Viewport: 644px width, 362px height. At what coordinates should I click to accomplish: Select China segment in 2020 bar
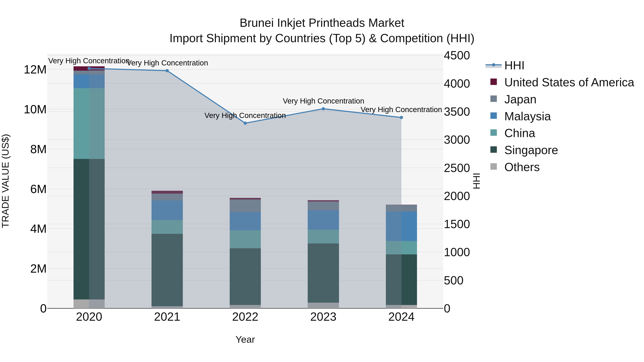point(89,123)
